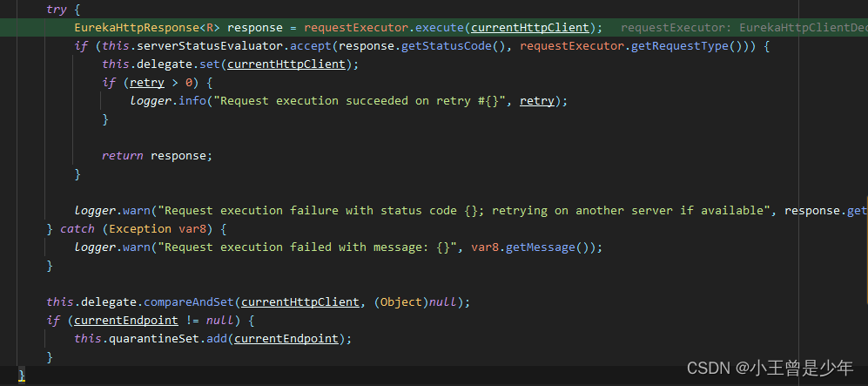Screen dimensions: 868x386
Task: Select the EurekaHttpResponse<R> type declaration
Action: click(x=148, y=28)
